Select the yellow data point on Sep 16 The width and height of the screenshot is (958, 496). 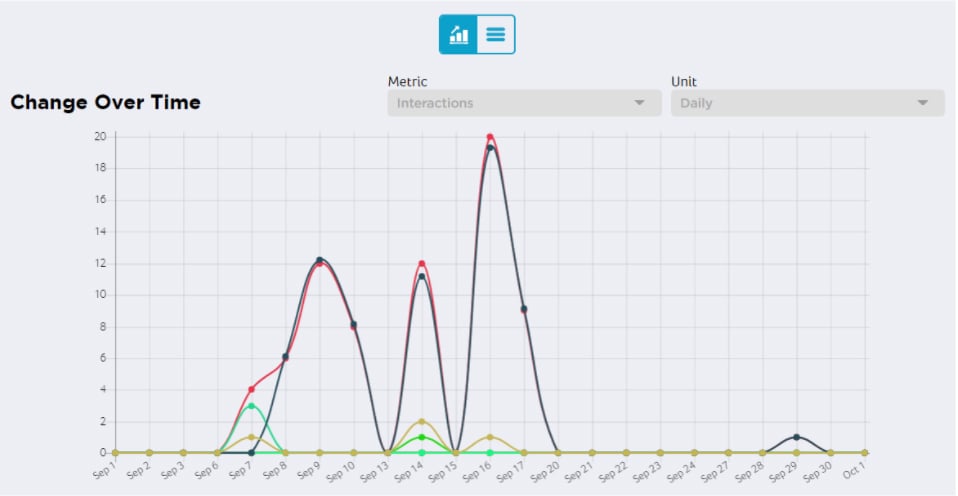tap(490, 437)
